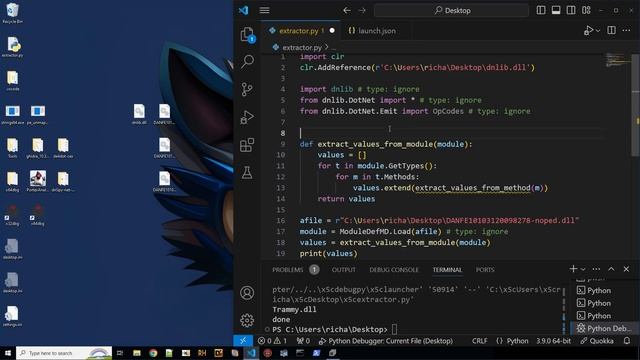Screen dimensions: 640x360
Task: Open the DEBUG CONSOLE panel tab
Action: (394, 270)
